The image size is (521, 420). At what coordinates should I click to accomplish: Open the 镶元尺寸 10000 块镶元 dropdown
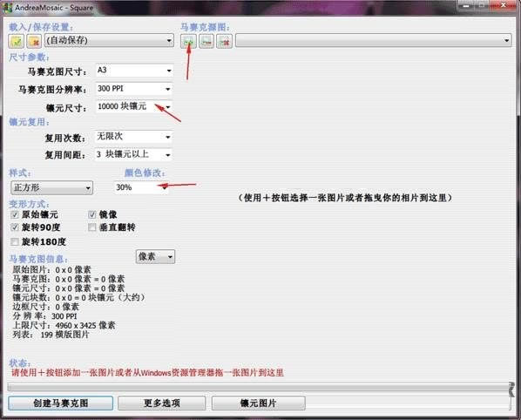(x=134, y=106)
